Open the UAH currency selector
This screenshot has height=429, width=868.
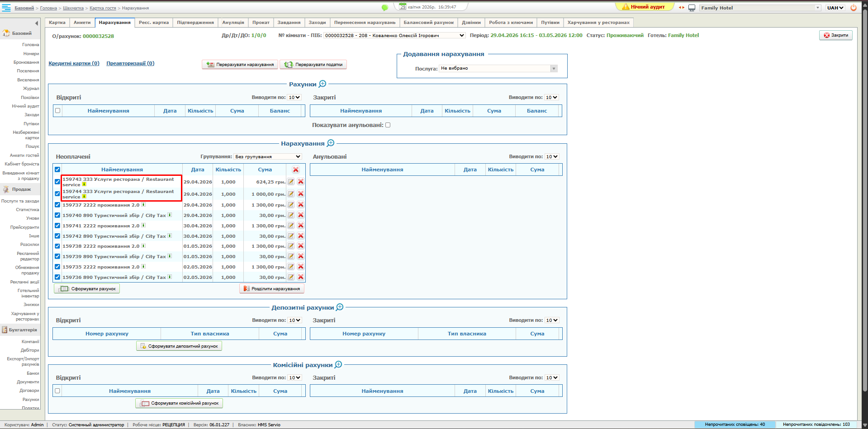(835, 8)
